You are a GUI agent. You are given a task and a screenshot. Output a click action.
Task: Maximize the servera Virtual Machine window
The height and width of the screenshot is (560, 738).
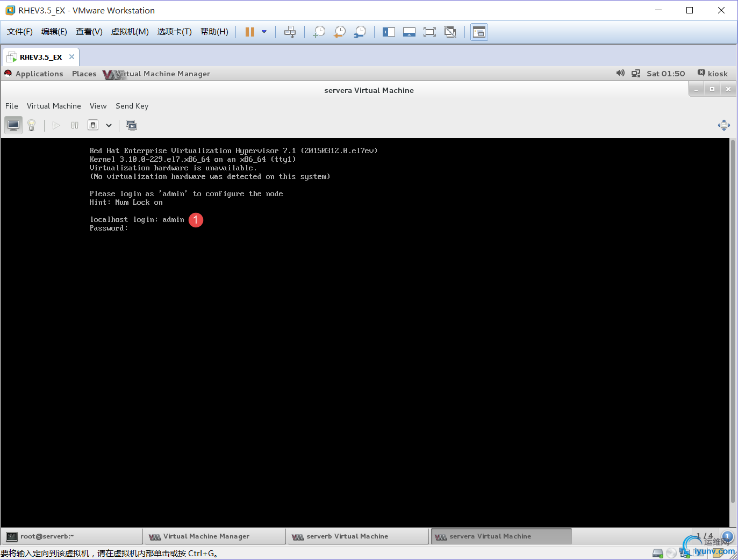(712, 89)
